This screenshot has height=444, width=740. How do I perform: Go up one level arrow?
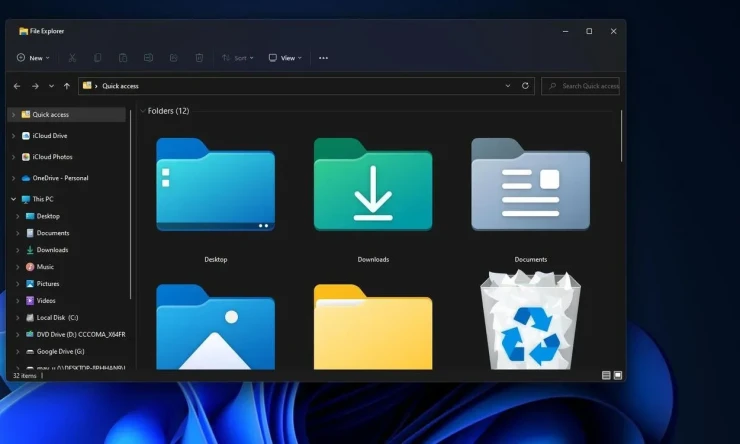pos(67,86)
